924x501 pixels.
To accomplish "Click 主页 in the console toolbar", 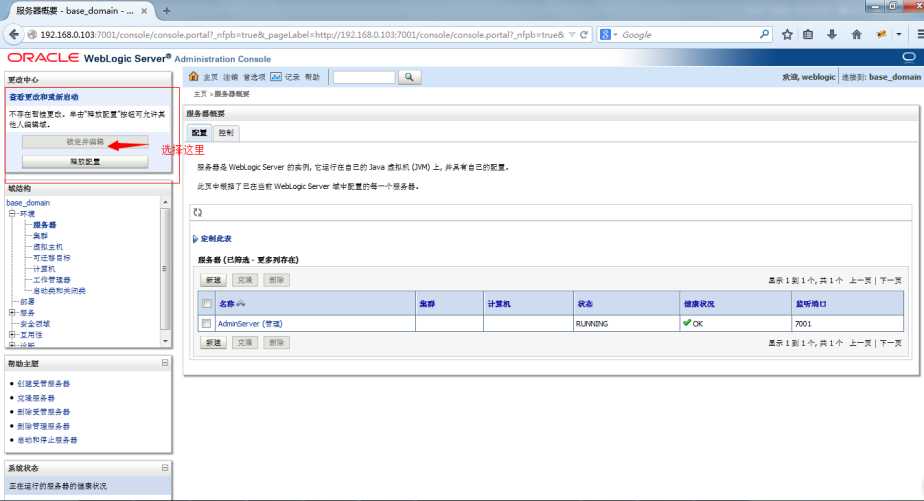I will (210, 77).
